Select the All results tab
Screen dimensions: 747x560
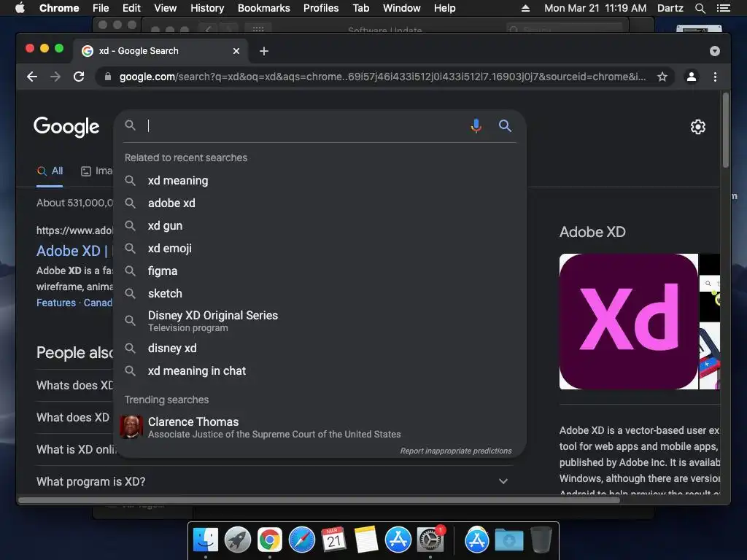(x=50, y=171)
